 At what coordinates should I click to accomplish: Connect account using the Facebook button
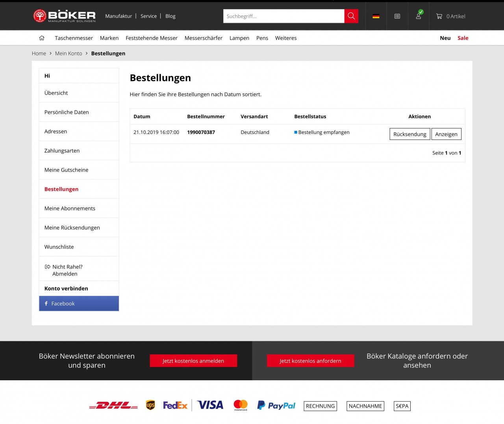(79, 303)
